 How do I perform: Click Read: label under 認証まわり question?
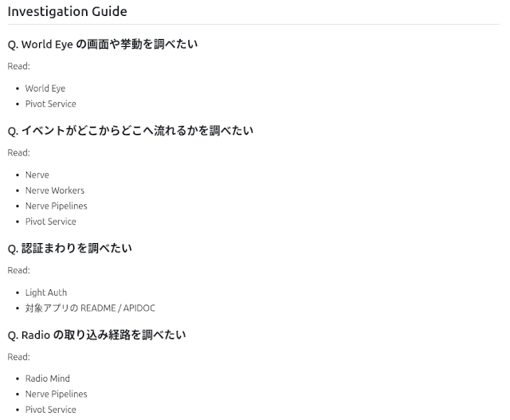[18, 270]
